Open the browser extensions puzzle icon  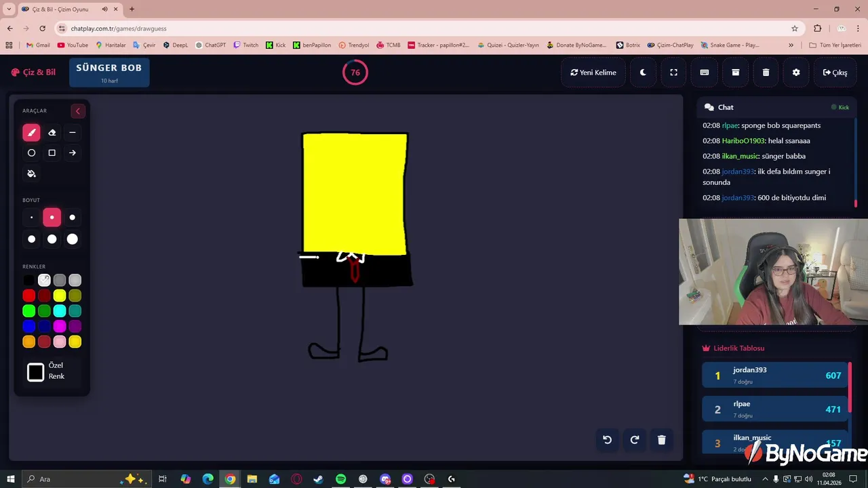point(817,28)
